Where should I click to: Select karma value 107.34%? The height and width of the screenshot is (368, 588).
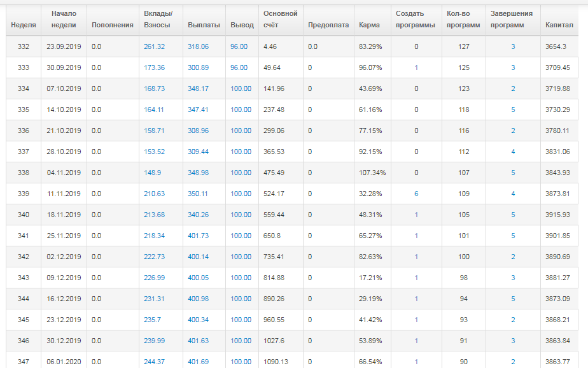pos(372,173)
